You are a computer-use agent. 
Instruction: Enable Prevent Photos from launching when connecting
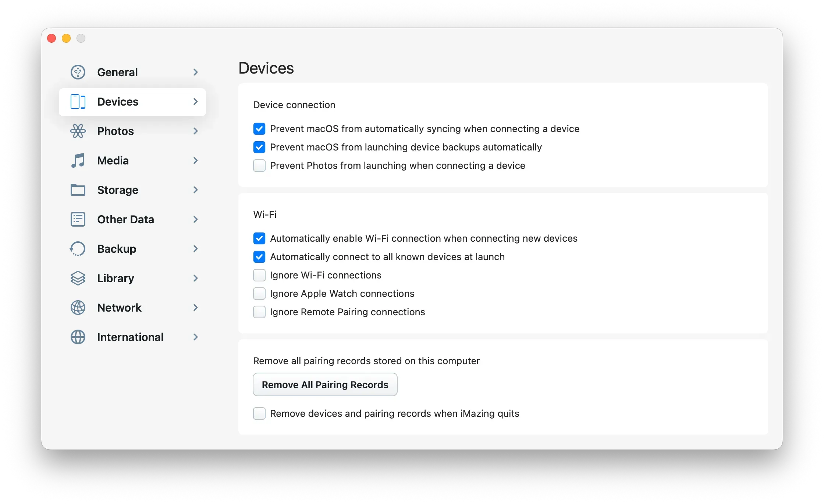[x=259, y=166]
